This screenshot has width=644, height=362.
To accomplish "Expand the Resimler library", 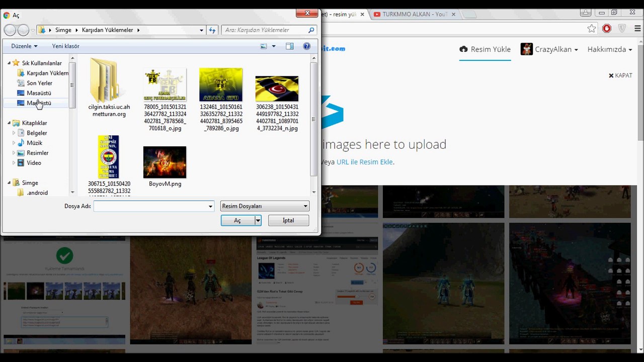I will pyautogui.click(x=14, y=153).
